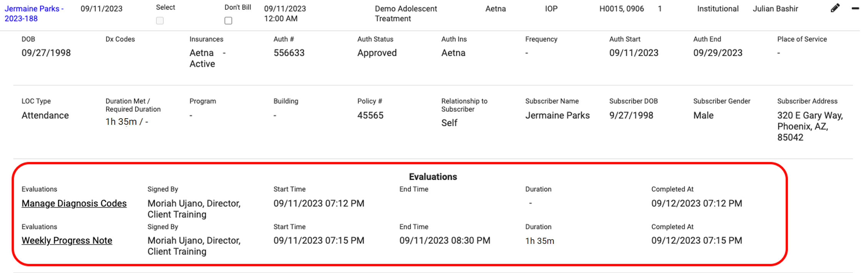868x273 pixels.
Task: Click the Auth End date 09/29/2023
Action: coord(718,53)
